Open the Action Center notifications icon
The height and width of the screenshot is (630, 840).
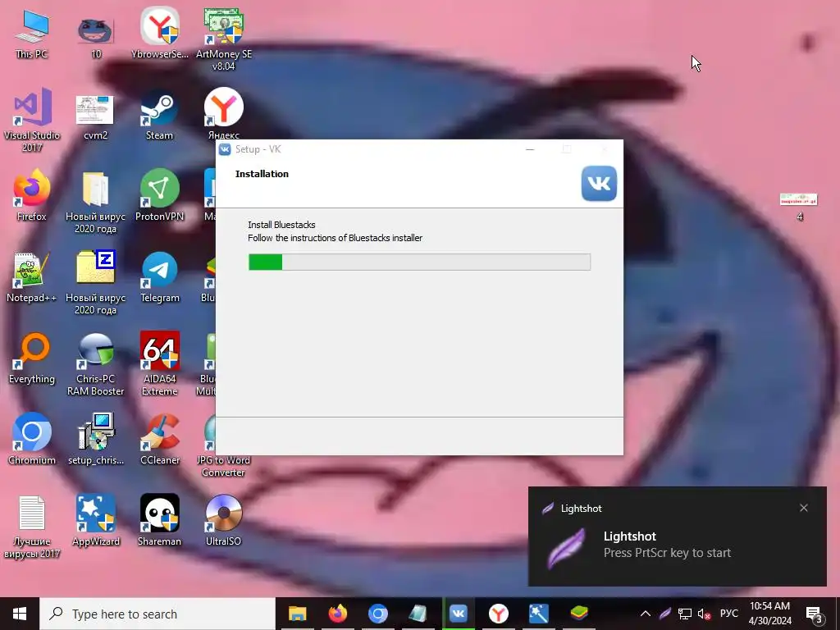[x=815, y=614]
